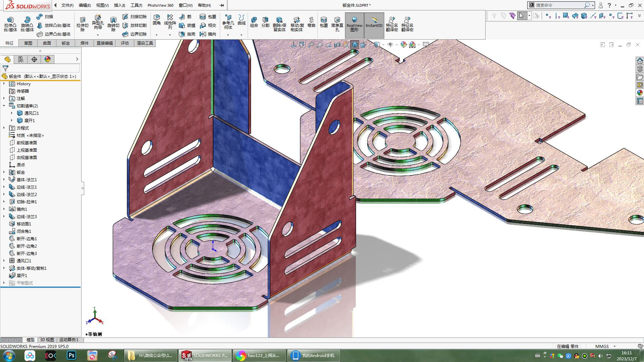Click the 筋 rib tool
This screenshot has width=644, height=362.
pyautogui.click(x=186, y=16)
